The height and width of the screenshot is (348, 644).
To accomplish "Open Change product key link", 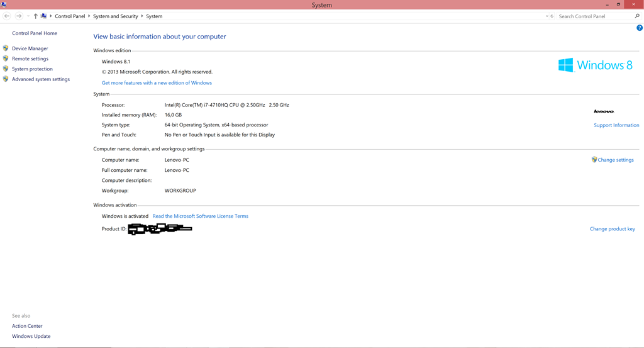I will [612, 229].
